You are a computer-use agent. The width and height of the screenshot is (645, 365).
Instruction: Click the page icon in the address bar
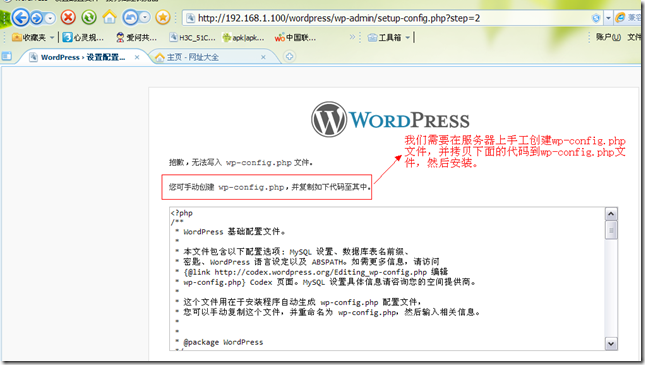[190, 18]
